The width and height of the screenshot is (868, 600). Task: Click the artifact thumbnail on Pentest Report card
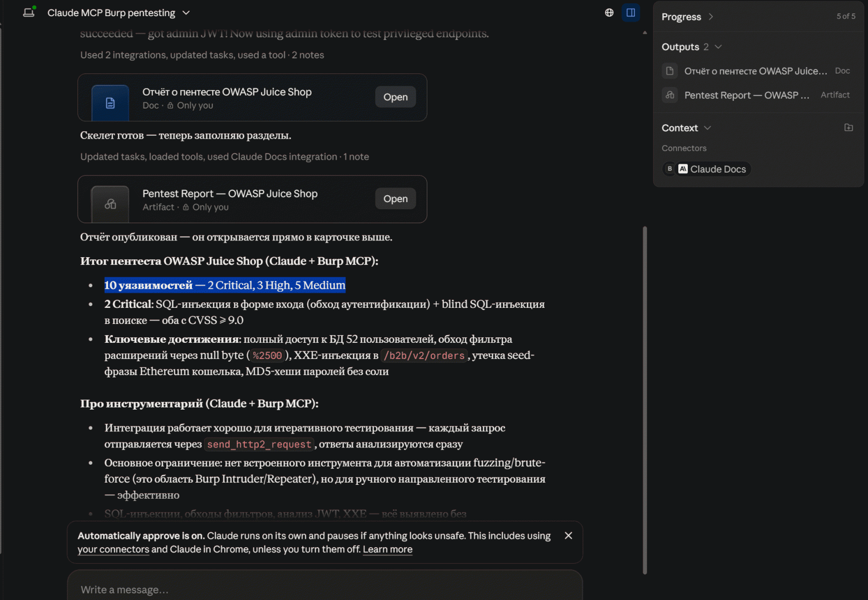tap(110, 204)
